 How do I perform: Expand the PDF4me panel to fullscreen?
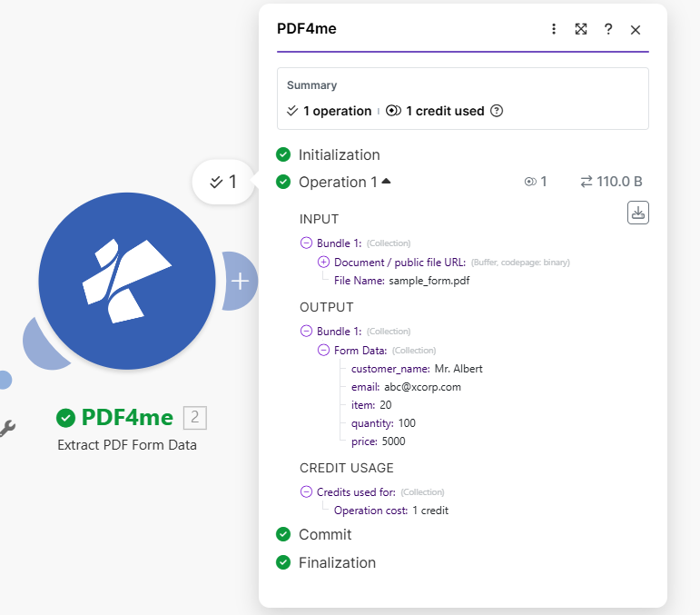click(581, 29)
